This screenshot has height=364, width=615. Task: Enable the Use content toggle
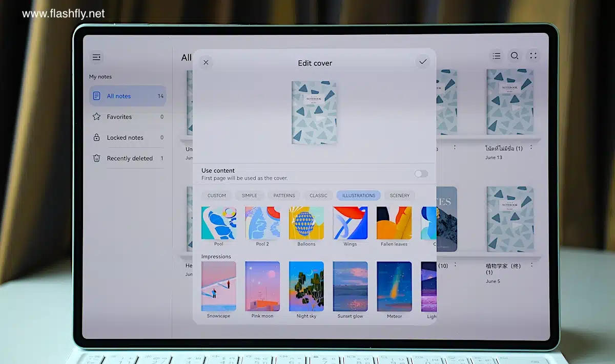421,174
